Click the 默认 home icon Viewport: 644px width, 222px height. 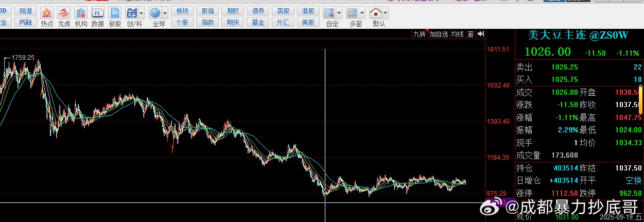(376, 13)
